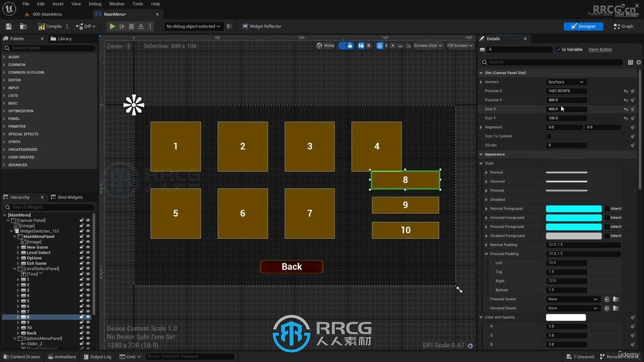Image resolution: width=644 pixels, height=362 pixels.
Task: Click the Open Button link
Action: click(600, 50)
